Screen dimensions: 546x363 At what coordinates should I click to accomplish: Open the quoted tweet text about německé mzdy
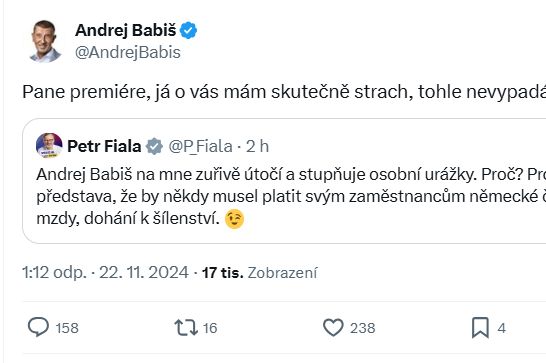(x=291, y=197)
